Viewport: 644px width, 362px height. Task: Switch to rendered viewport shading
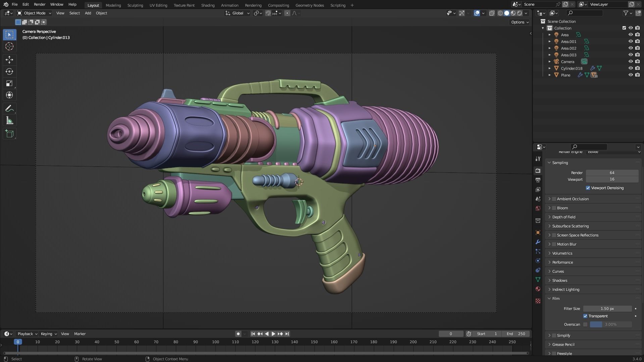[519, 13]
